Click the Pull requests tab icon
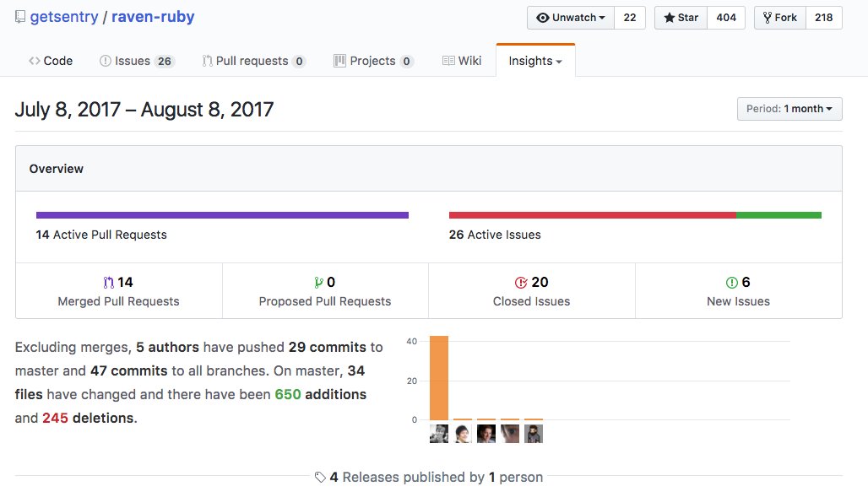 [207, 61]
